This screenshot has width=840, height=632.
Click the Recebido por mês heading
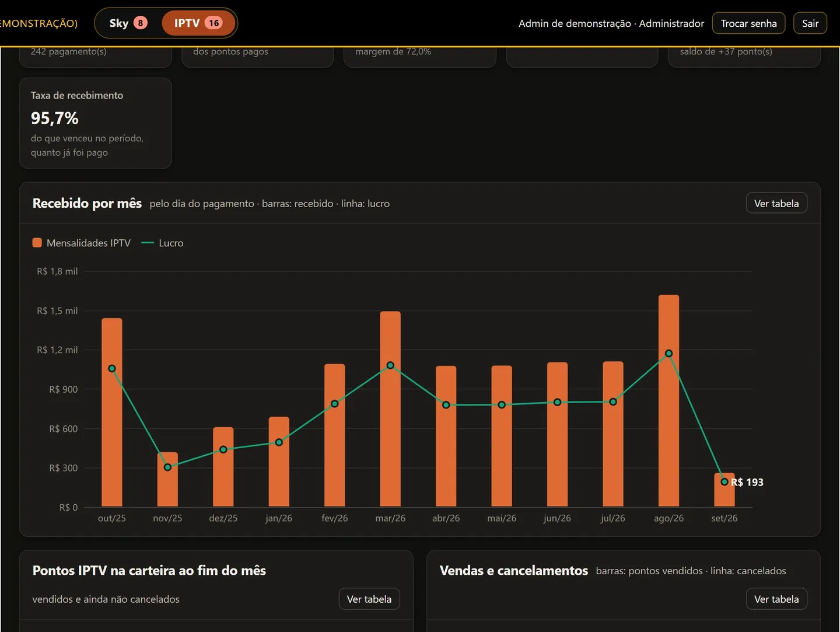[x=87, y=203]
